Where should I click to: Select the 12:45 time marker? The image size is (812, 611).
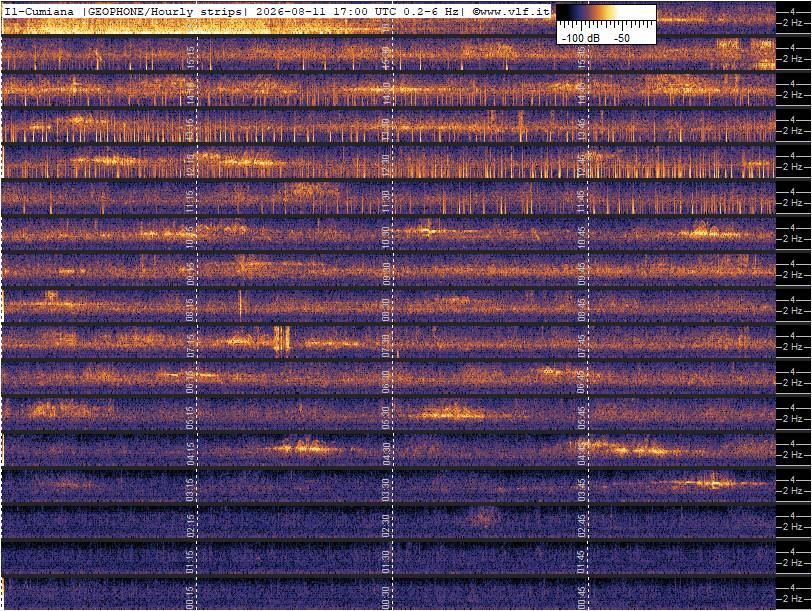click(x=583, y=166)
